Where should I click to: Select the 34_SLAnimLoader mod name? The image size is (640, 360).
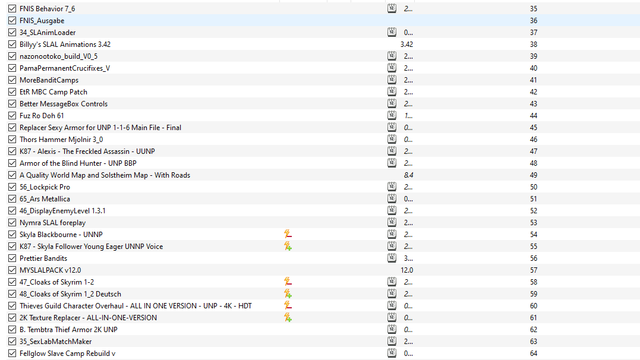click(x=47, y=32)
